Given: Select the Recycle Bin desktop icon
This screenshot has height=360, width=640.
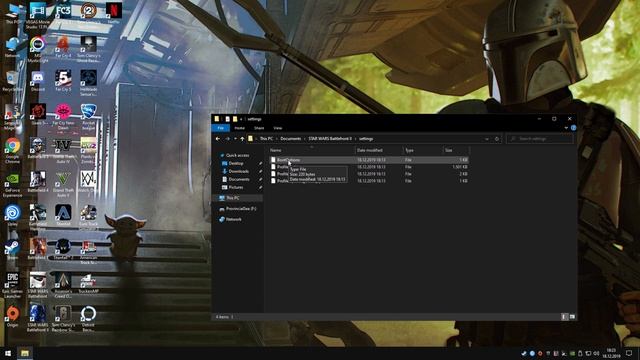Looking at the screenshot, I should click(x=12, y=80).
